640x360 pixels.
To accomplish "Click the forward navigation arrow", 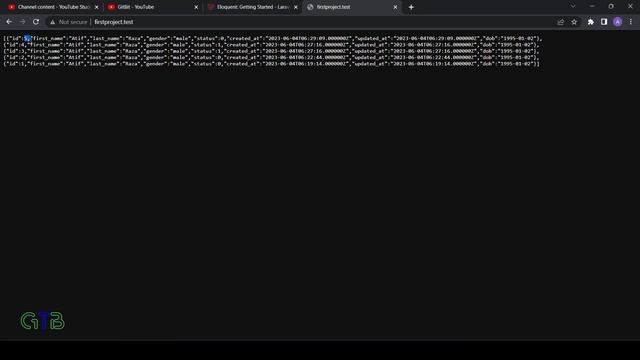I will pos(23,22).
